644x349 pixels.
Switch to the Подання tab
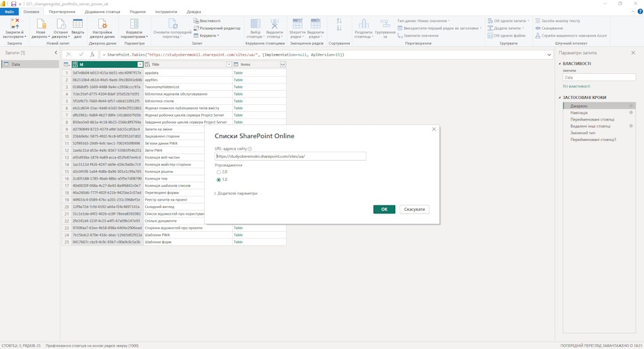138,12
